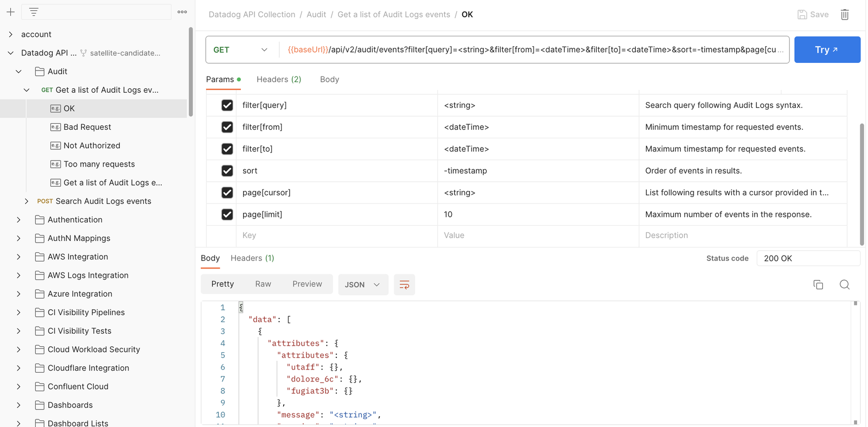The height and width of the screenshot is (427, 868).
Task: Open the GET method dropdown
Action: coord(242,50)
